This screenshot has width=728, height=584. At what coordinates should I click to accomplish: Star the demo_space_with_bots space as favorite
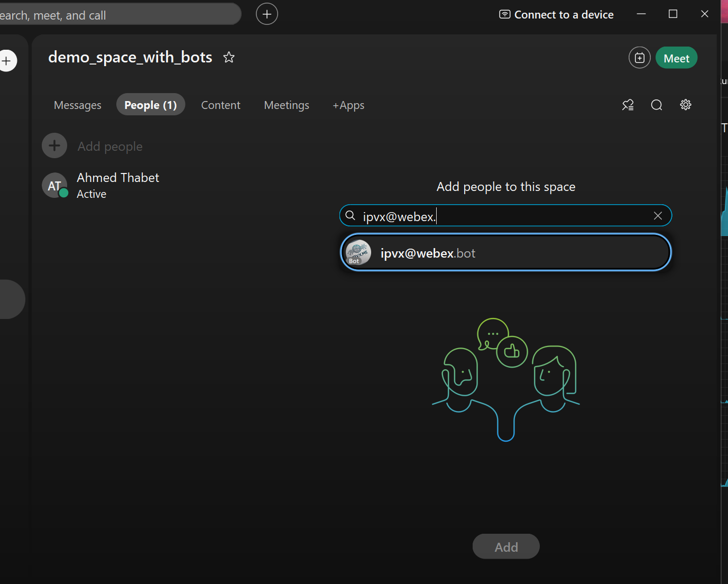tap(228, 57)
